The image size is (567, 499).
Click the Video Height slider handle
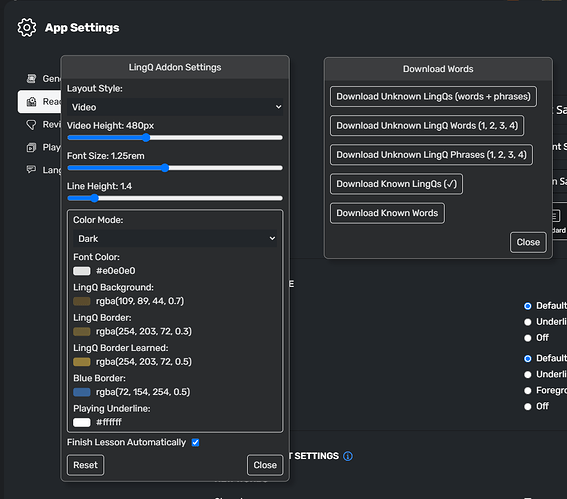(146, 137)
